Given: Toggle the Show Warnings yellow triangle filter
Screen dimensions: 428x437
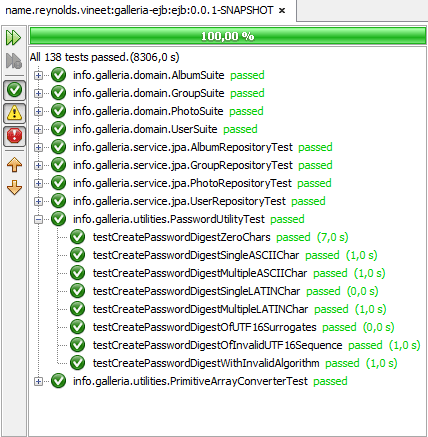Looking at the screenshot, I should [x=14, y=113].
